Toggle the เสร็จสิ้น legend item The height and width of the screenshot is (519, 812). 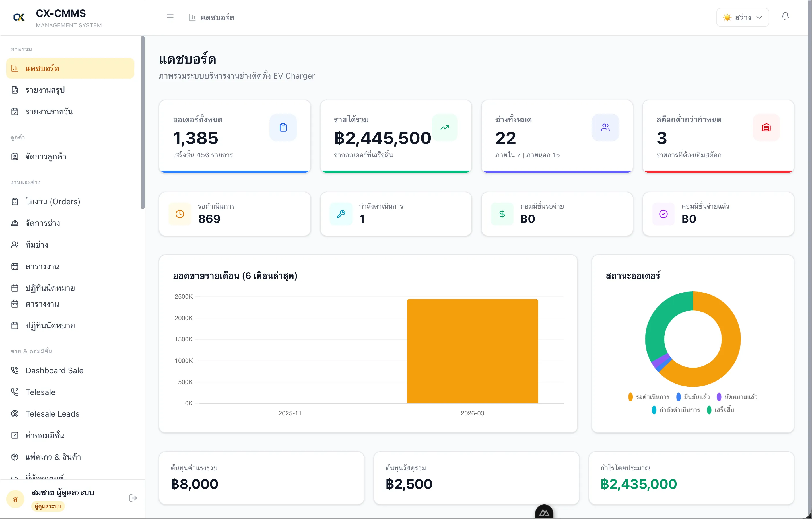(x=720, y=410)
